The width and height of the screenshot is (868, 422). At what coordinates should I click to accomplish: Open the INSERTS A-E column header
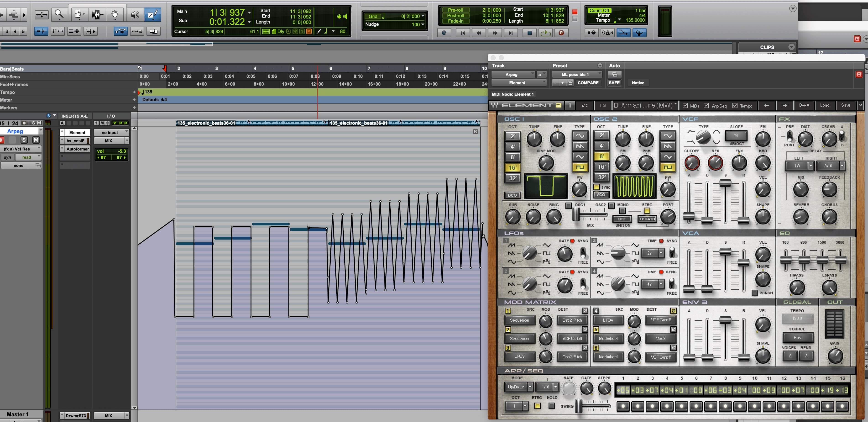[x=74, y=116]
